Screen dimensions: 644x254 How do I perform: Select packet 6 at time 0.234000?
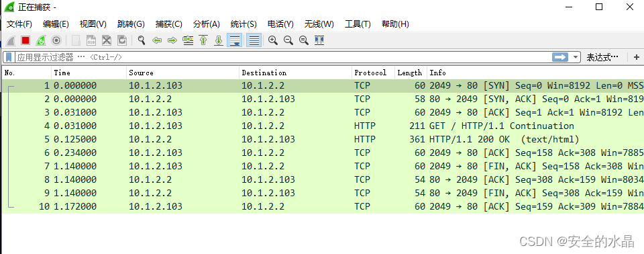[x=323, y=153]
